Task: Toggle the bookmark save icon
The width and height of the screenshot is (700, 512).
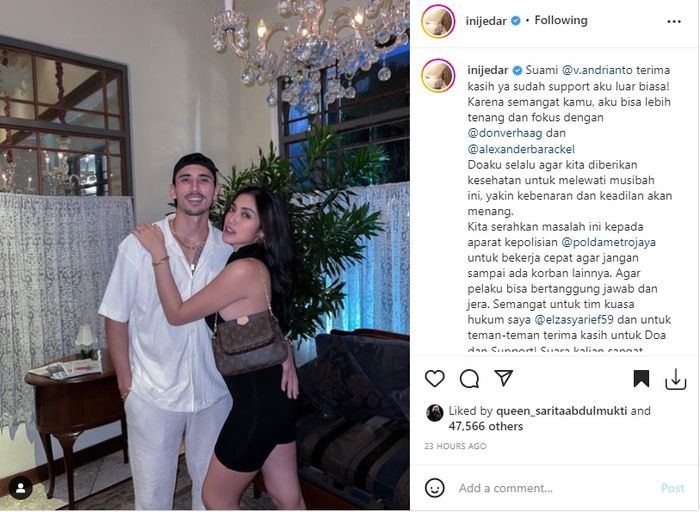Action: [641, 379]
